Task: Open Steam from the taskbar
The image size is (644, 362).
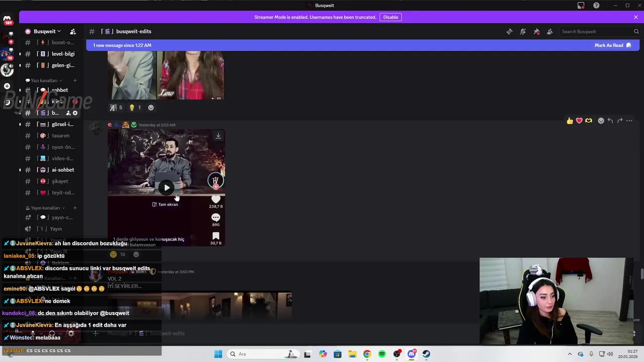Action: click(426, 354)
